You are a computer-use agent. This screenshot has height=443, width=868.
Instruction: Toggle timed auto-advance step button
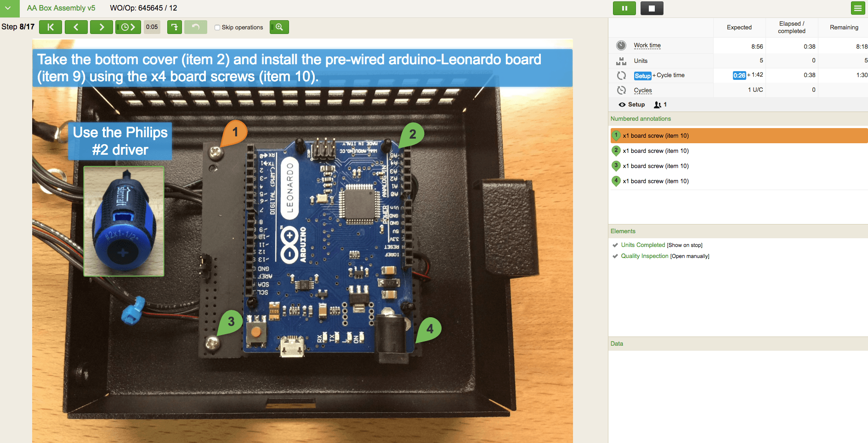tap(128, 27)
